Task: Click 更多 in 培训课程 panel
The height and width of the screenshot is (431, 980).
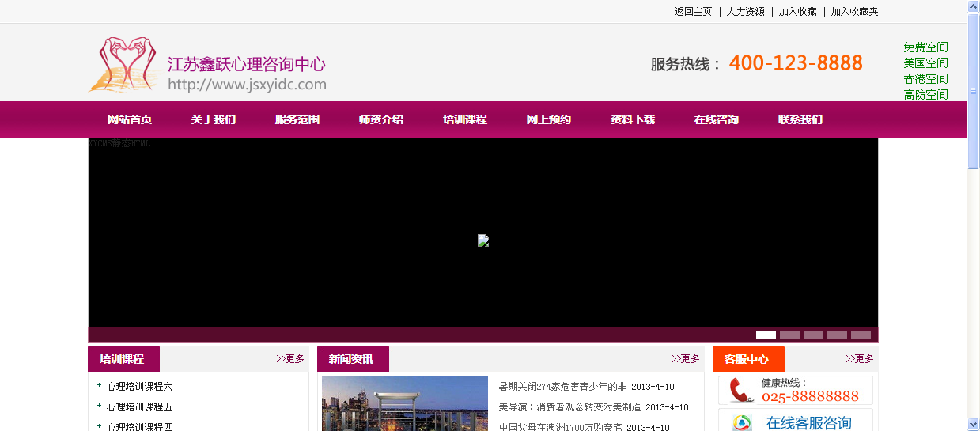Action: point(290,358)
